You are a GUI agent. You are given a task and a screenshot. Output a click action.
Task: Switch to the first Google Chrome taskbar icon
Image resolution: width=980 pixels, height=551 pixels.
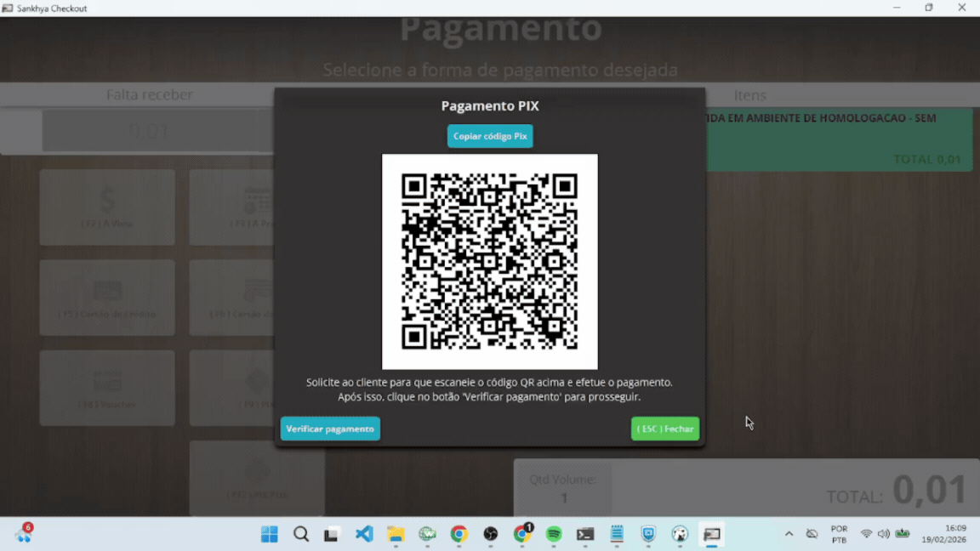pos(459,534)
